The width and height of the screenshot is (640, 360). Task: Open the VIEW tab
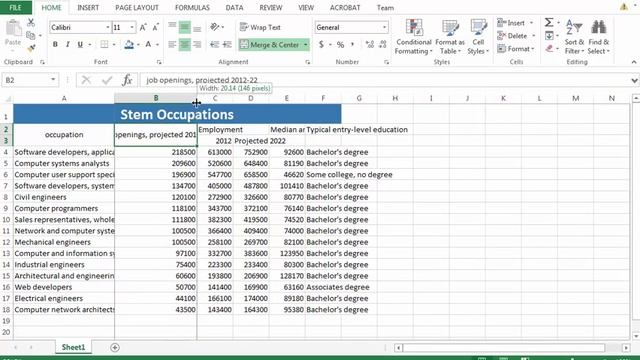[x=306, y=7]
